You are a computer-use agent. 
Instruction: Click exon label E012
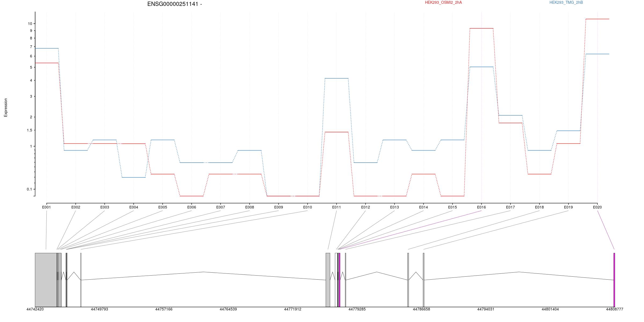click(x=365, y=207)
